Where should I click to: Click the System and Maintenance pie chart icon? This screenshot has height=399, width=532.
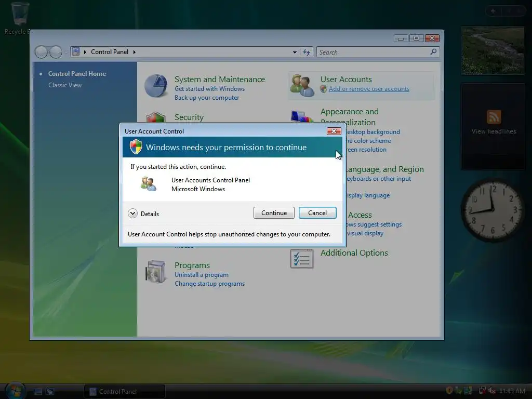[156, 86]
